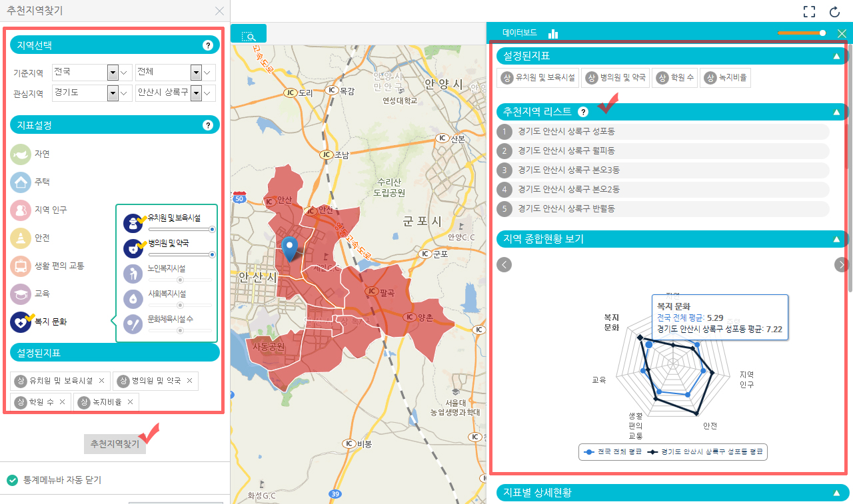Screen dimensions: 853x504
Task: Open the 데이터보드 bar chart icon
Action: click(553, 33)
